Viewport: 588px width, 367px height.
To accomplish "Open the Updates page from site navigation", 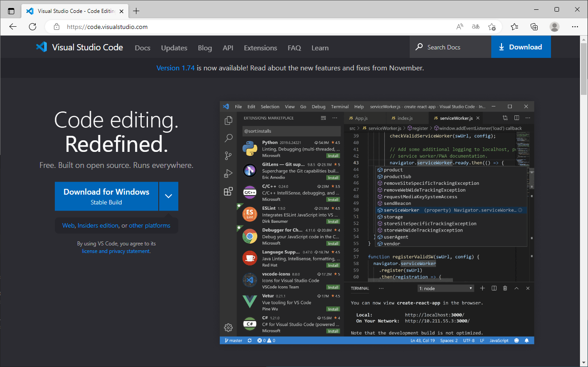I will click(x=174, y=48).
